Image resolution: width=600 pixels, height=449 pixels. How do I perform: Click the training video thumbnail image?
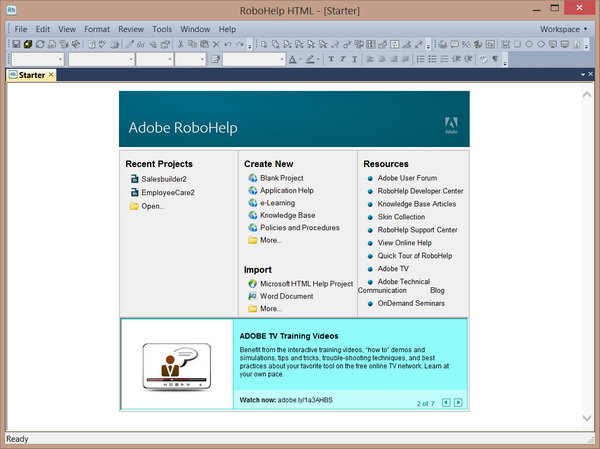177,367
